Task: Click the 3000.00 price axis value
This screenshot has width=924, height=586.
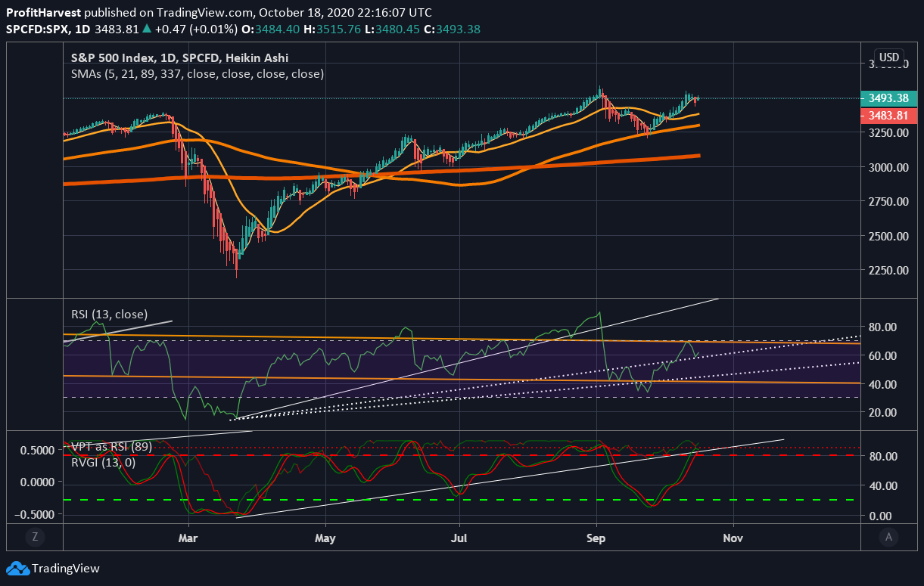Action: pyautogui.click(x=888, y=167)
